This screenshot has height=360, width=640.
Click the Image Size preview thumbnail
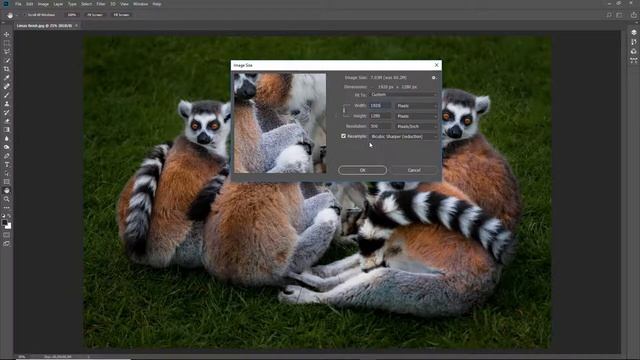[280, 123]
